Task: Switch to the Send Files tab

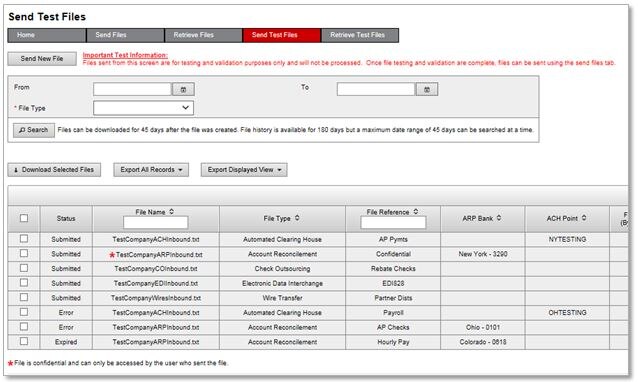Action: (125, 35)
